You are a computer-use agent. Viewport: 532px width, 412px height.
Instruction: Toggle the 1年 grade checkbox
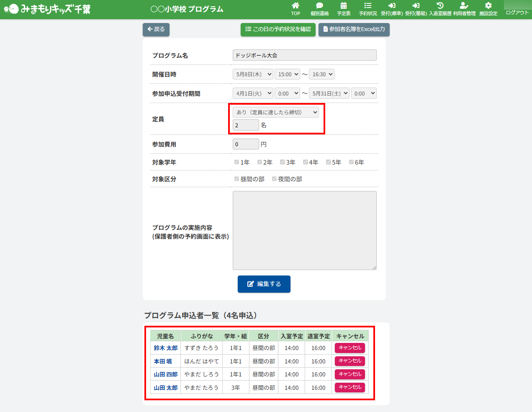coord(236,162)
